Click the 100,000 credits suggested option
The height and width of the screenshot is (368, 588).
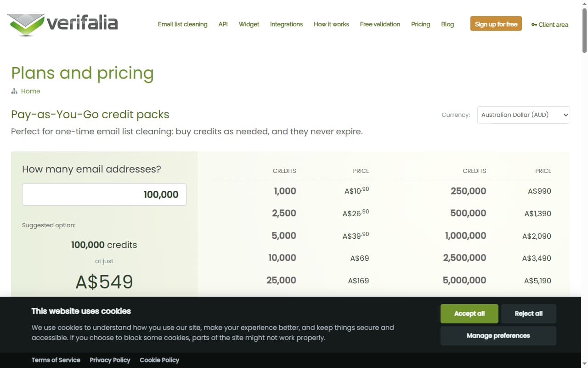104,245
